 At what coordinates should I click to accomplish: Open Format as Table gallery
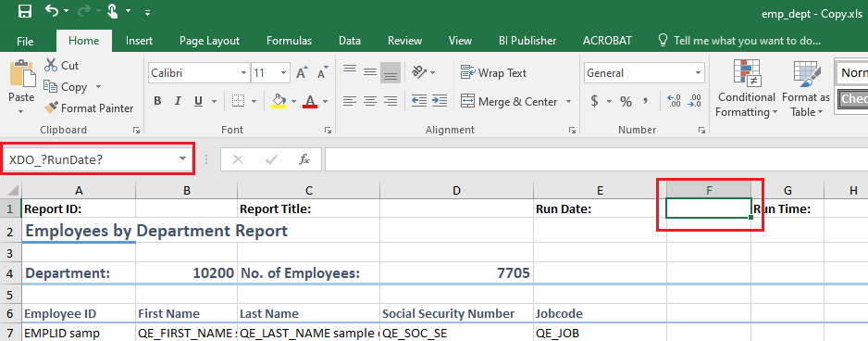[806, 89]
